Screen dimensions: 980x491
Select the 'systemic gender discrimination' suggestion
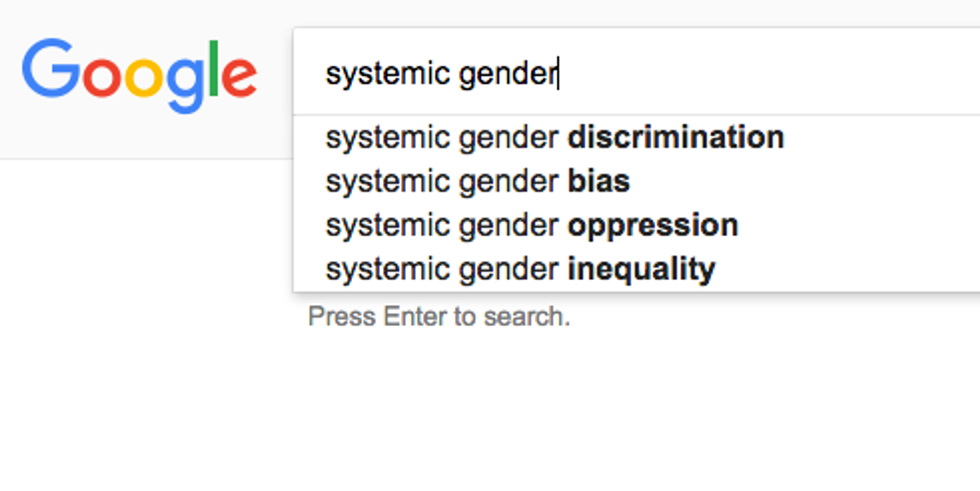coord(554,137)
